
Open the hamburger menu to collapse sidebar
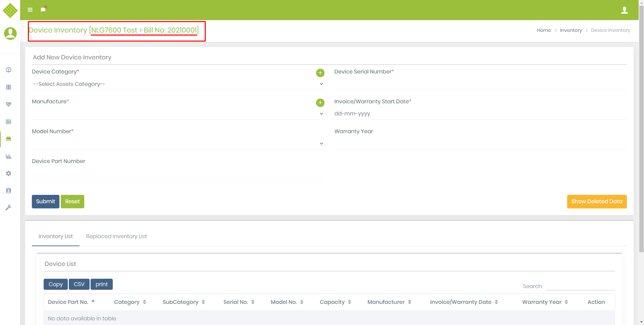click(x=30, y=9)
